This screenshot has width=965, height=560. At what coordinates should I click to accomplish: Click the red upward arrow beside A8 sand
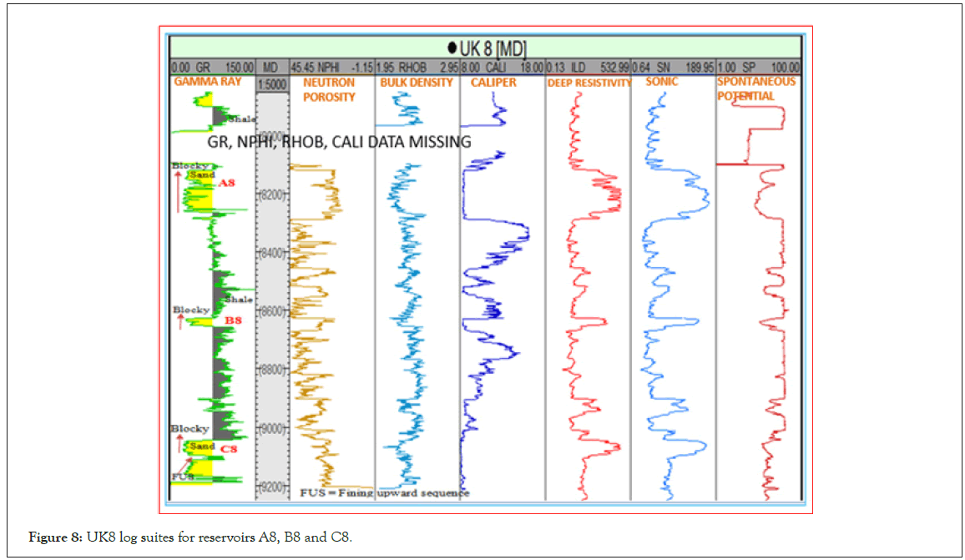[178, 193]
